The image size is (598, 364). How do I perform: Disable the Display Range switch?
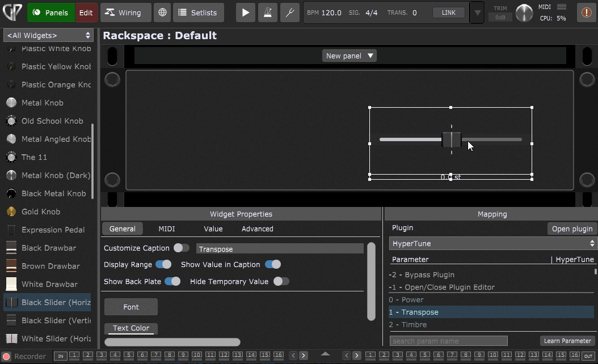pos(163,264)
